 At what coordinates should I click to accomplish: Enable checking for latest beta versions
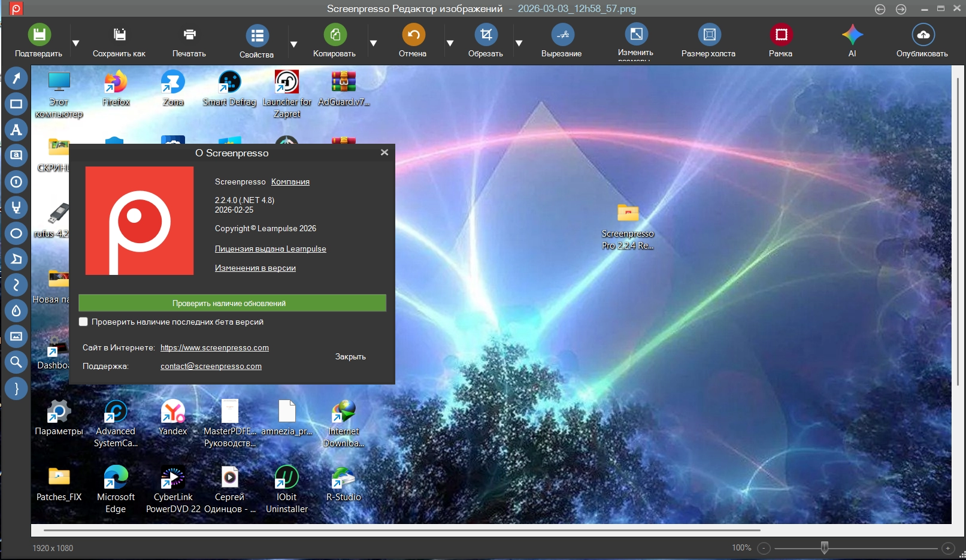[x=83, y=322]
